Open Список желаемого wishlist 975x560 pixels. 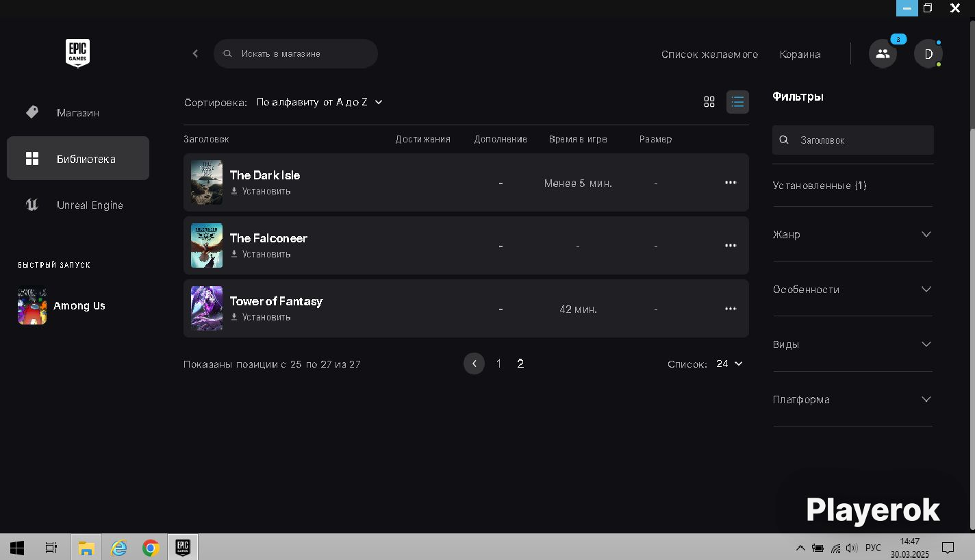[x=709, y=54]
